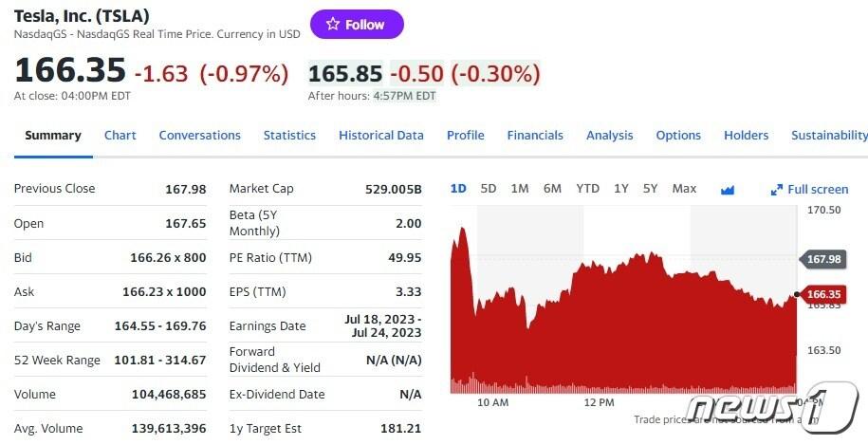Click the Follow star button

357,25
